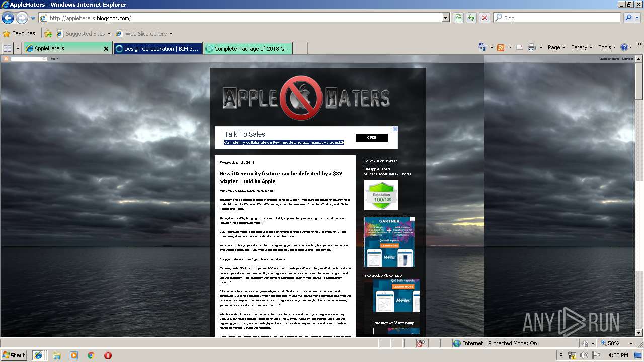The image size is (644, 362).
Task: Open Suggested Sites link
Action: coord(84,34)
